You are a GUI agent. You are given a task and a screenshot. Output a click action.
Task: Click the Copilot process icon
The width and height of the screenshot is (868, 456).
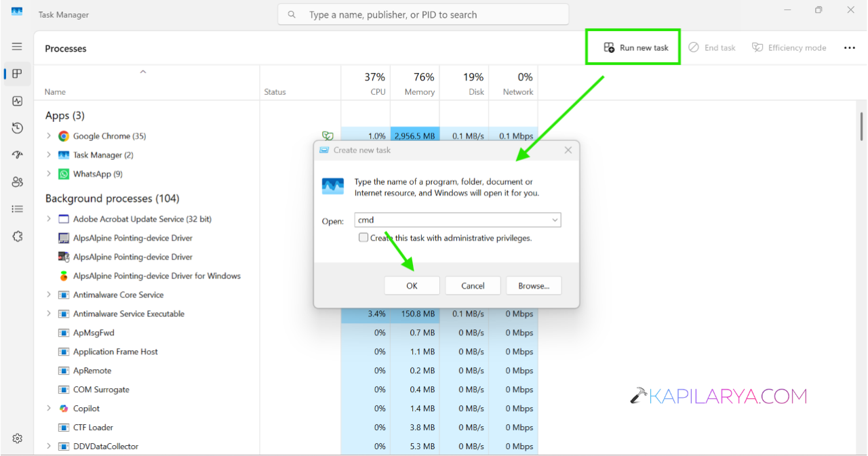(x=64, y=409)
